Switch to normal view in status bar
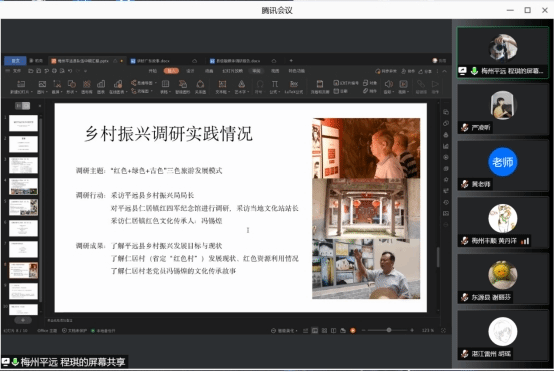554x372 pixels. tap(315, 331)
